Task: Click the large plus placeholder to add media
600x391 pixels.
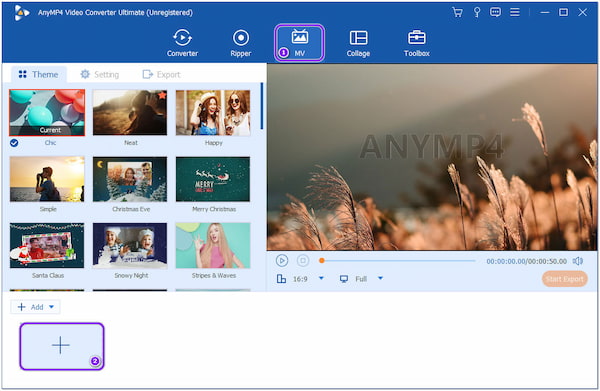Action: tap(62, 346)
